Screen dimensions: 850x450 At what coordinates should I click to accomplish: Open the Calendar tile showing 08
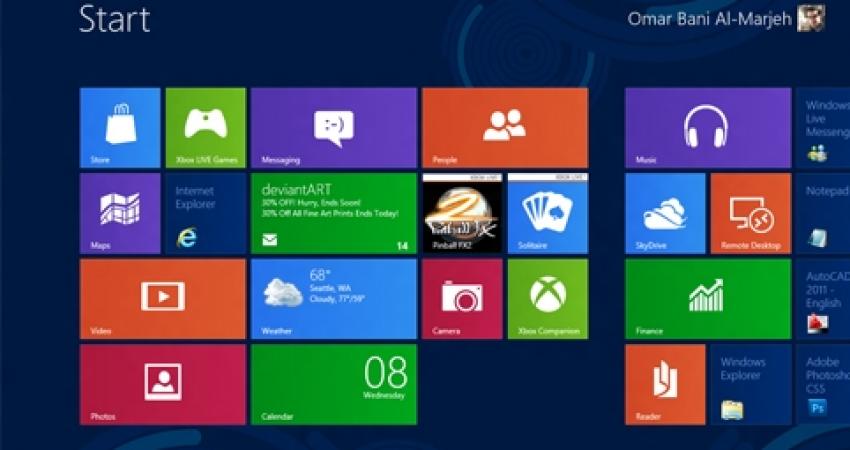333,384
